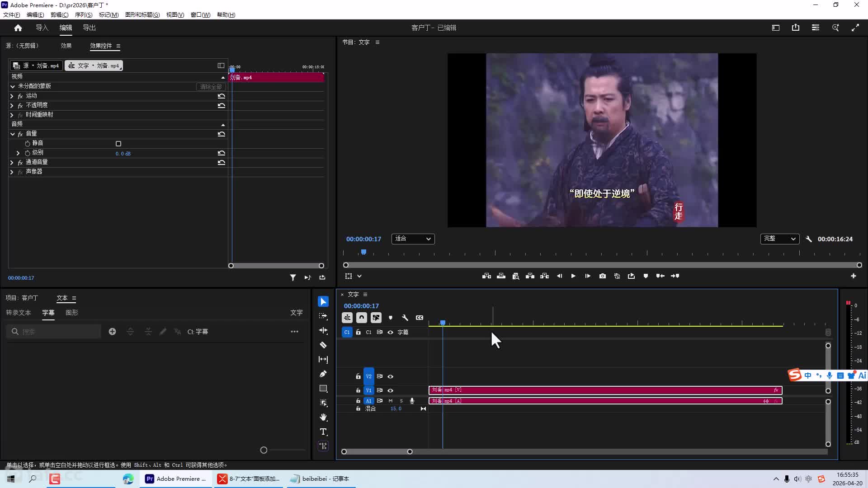
Task: Expand the 通道音量 effect
Action: point(12,162)
